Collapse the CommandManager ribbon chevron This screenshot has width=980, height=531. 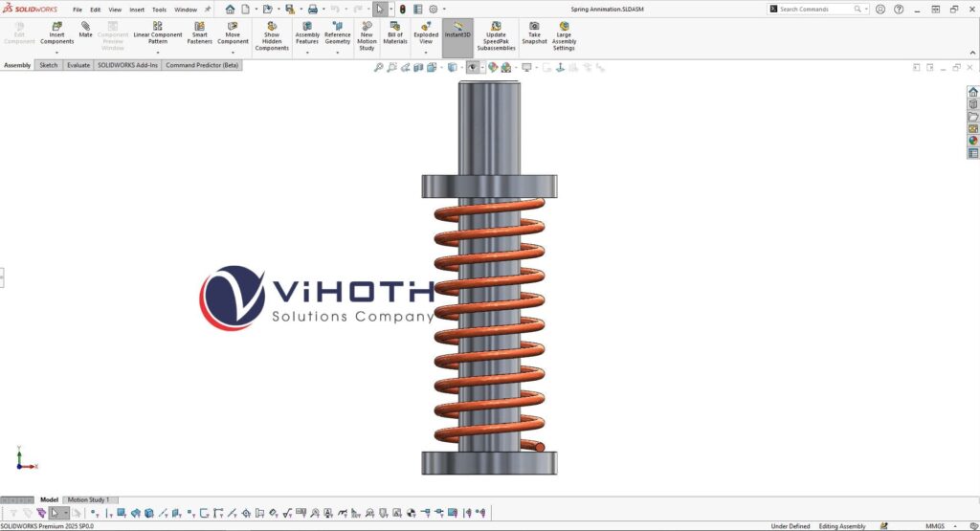(972, 54)
